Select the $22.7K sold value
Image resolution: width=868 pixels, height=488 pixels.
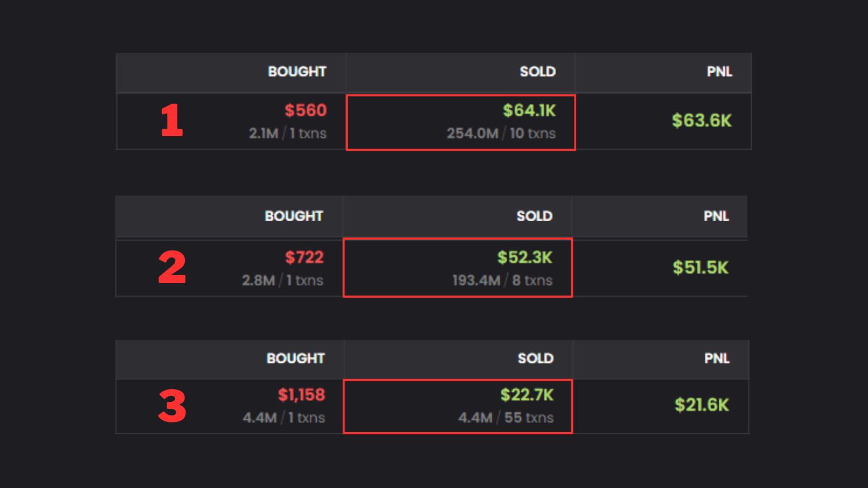527,395
